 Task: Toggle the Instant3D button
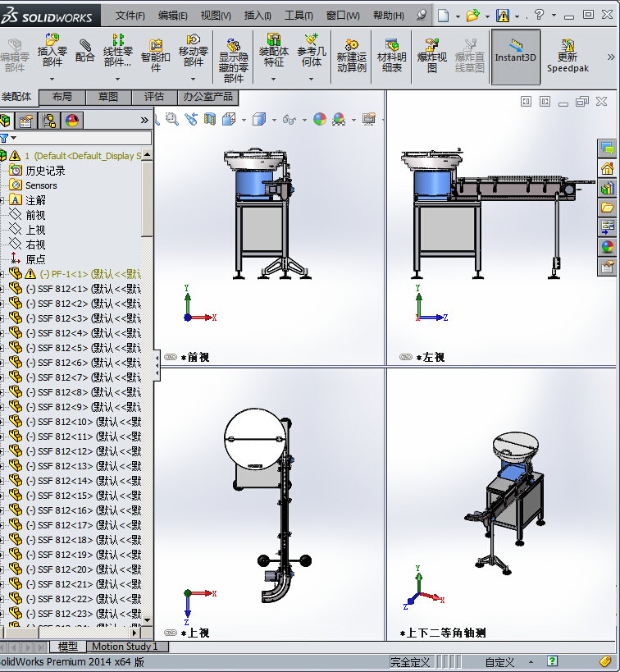(516, 57)
